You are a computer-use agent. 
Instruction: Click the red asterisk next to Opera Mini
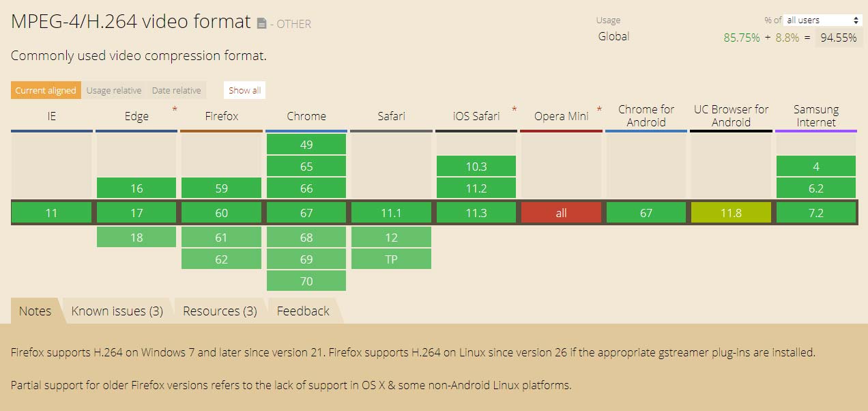(599, 109)
